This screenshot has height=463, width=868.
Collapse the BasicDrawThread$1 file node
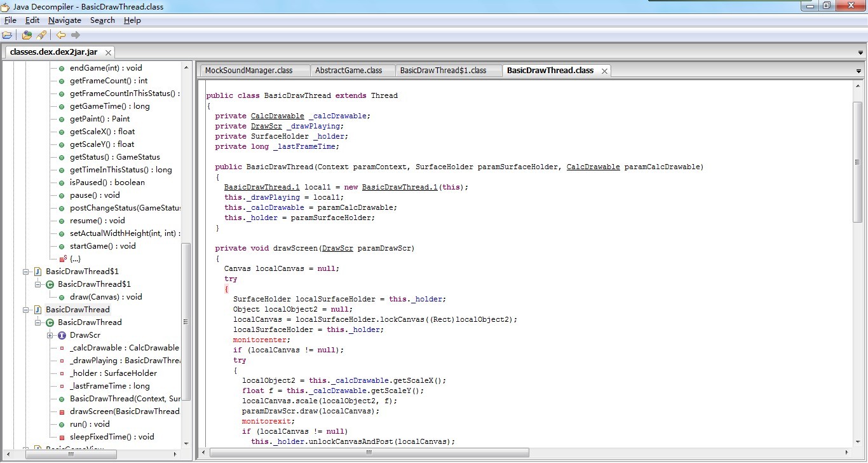click(26, 272)
